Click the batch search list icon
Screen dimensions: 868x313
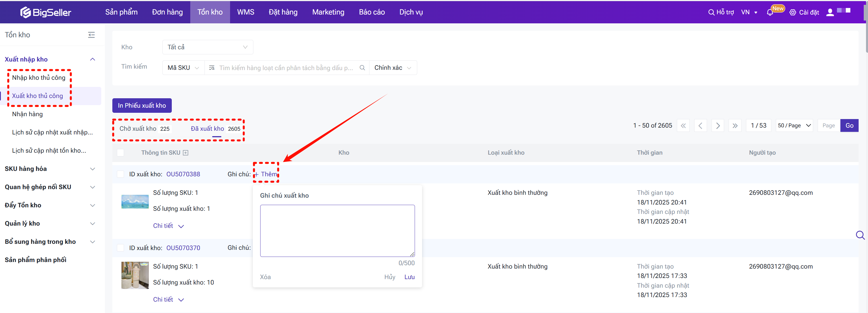coord(212,68)
